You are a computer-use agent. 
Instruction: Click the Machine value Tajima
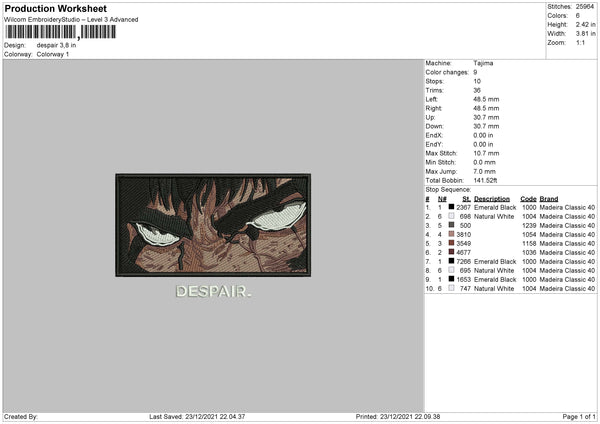483,63
